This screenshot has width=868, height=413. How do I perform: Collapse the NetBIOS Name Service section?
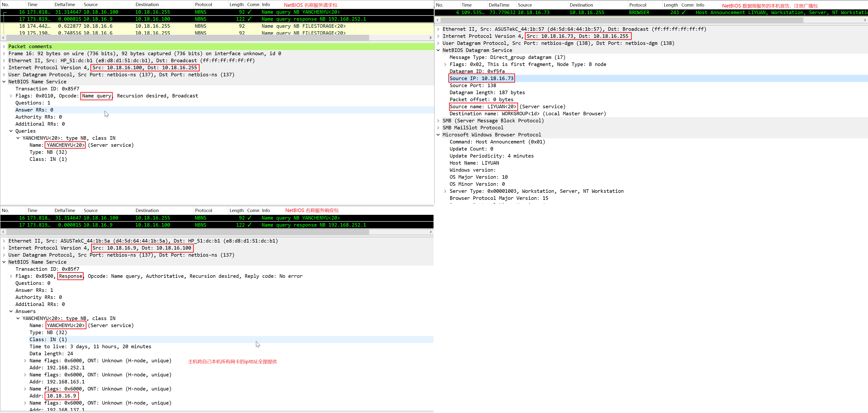(4, 82)
